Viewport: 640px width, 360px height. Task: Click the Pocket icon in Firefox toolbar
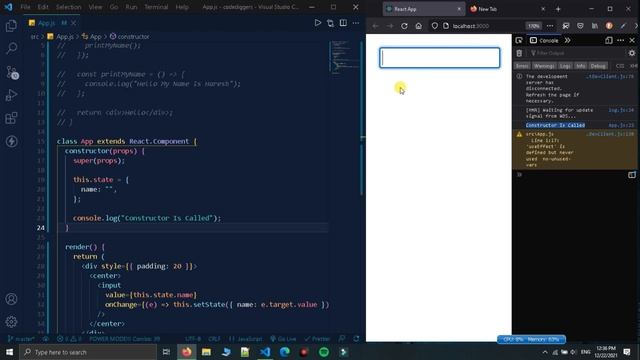click(x=580, y=26)
